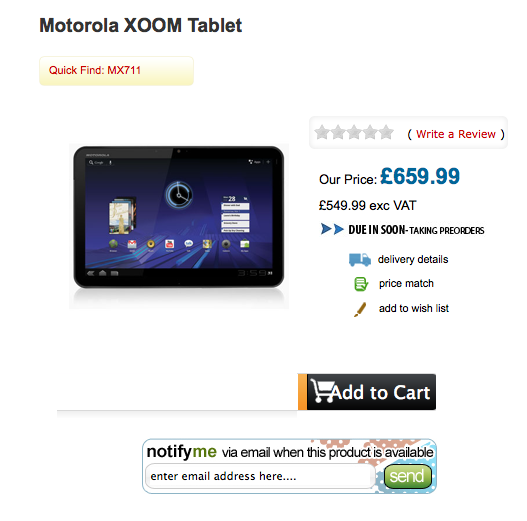
Task: Click the Add to Cart button
Action: click(x=367, y=392)
